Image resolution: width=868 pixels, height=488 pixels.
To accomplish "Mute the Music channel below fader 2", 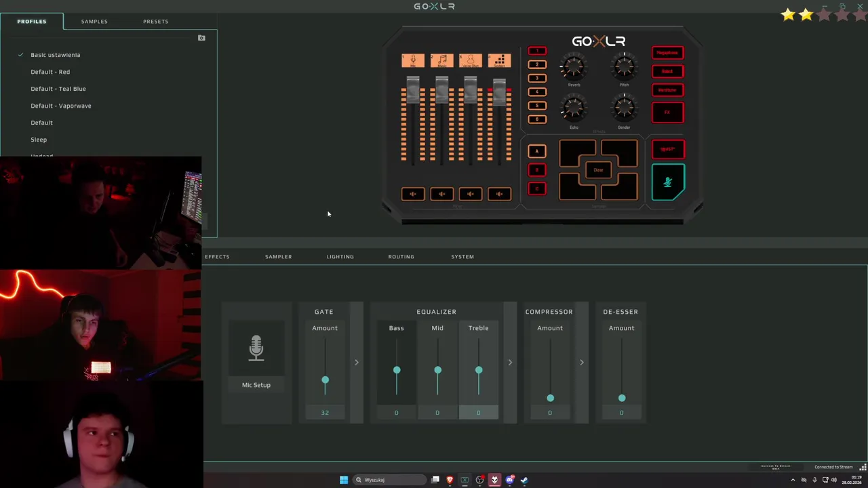I will [x=441, y=194].
